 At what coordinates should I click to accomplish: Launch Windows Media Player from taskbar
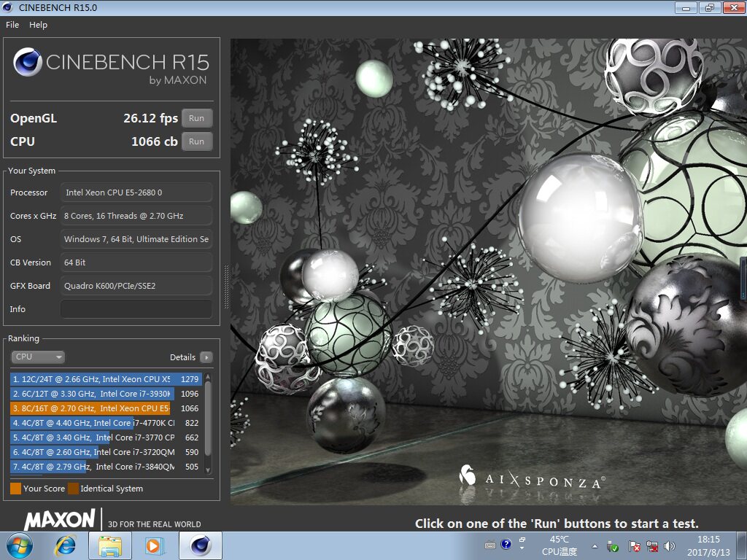click(154, 545)
